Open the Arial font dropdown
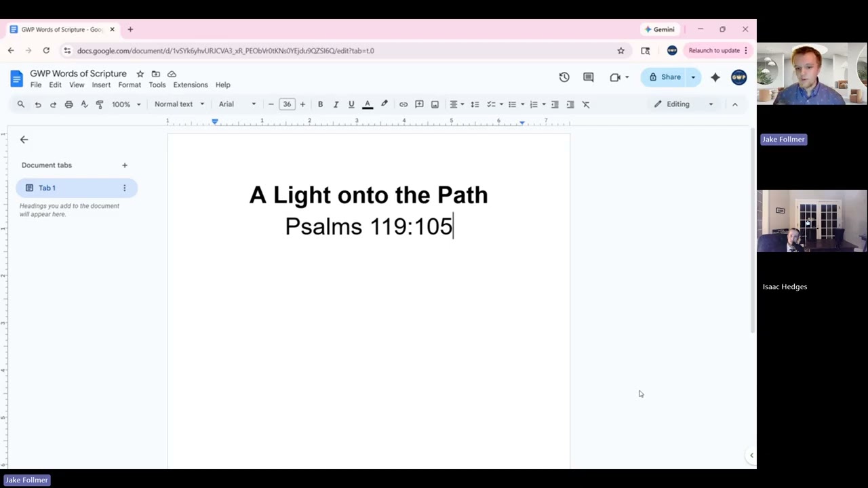 coord(237,104)
